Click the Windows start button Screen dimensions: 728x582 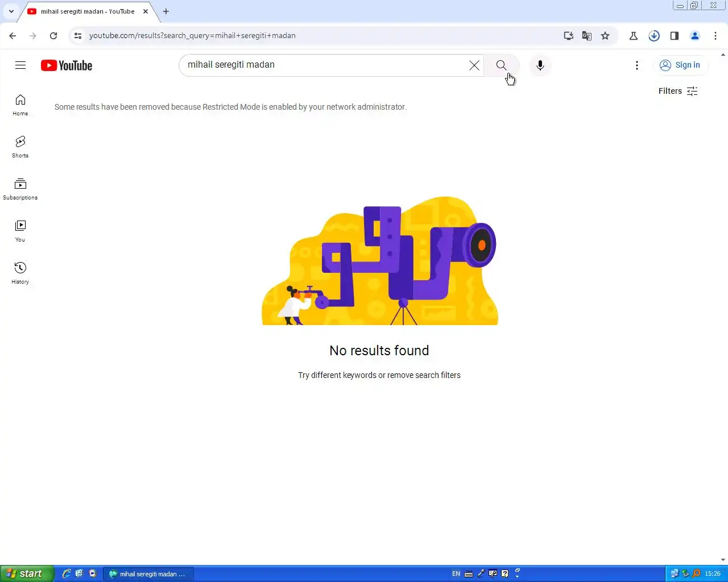(x=27, y=573)
